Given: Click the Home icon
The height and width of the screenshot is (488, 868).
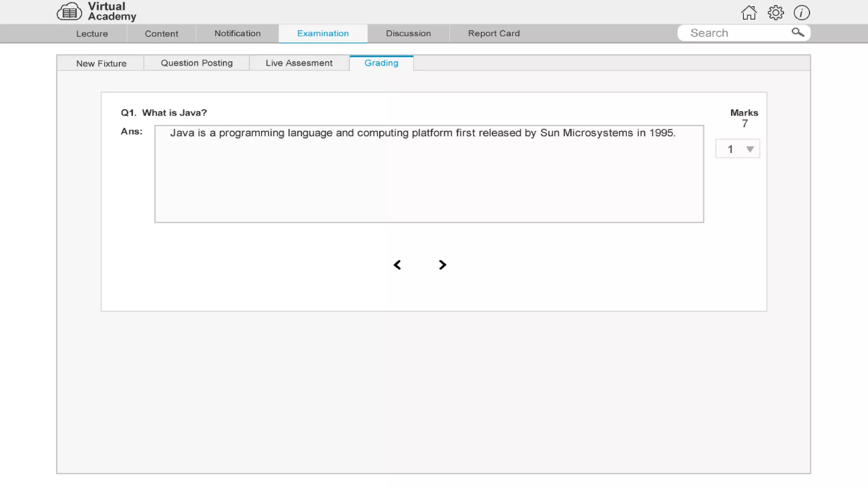Looking at the screenshot, I should (x=749, y=13).
